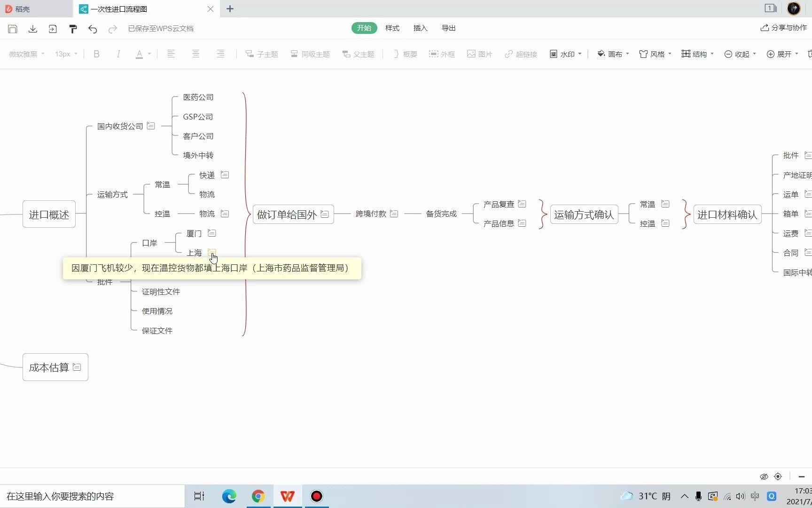Screen dimensions: 812x508
Task: Insert a parent topic (父主题)
Action: click(358, 54)
